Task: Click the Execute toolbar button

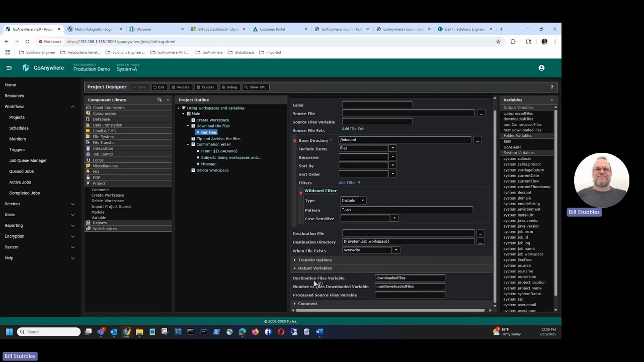Action: pos(205,87)
